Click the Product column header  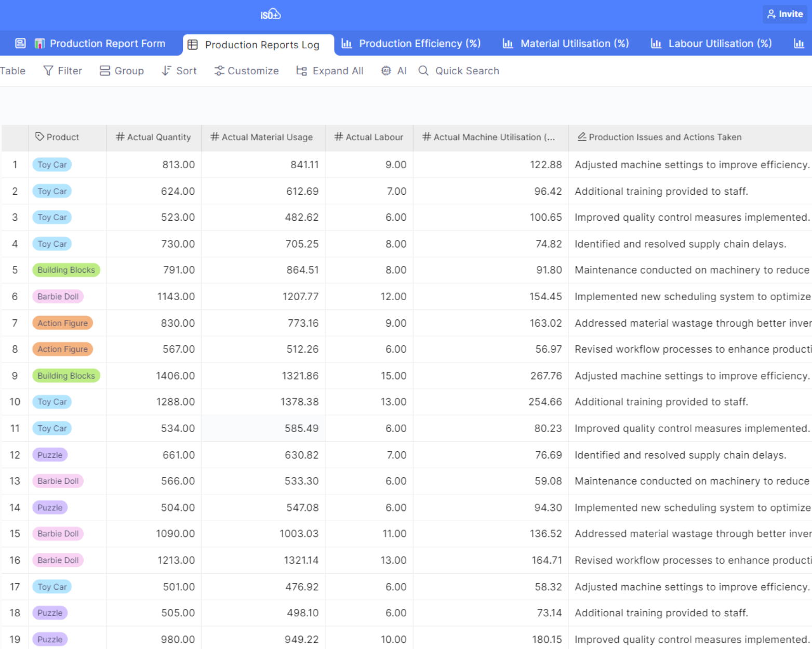tap(68, 137)
